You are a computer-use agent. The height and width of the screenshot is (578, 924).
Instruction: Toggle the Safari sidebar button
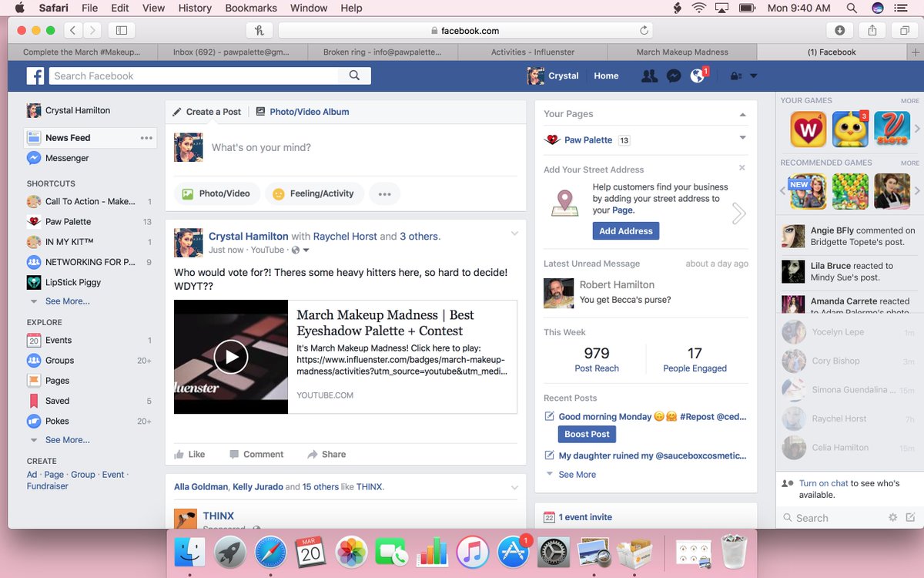(121, 31)
